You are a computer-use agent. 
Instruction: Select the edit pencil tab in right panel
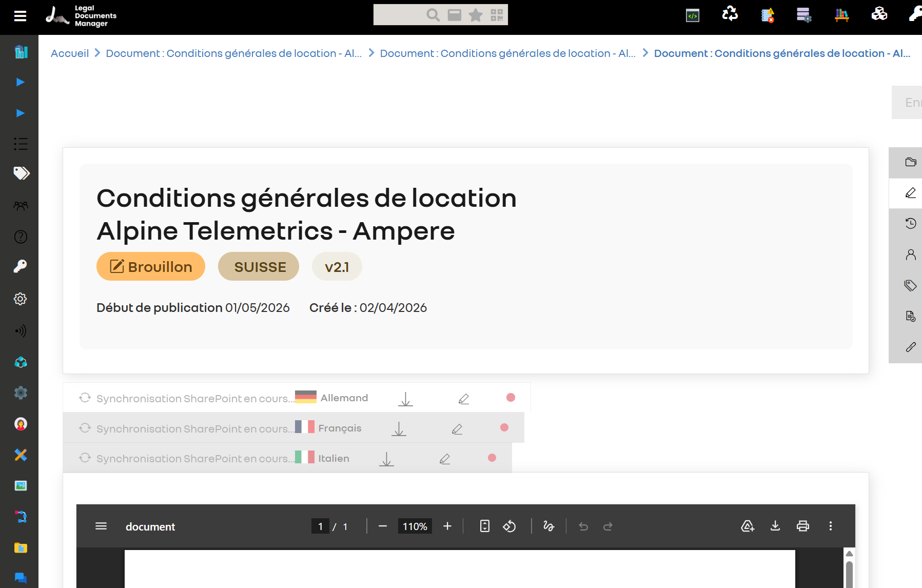[x=910, y=193]
